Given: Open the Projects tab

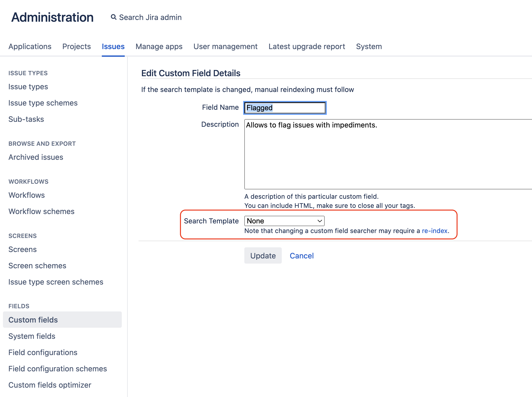Looking at the screenshot, I should pos(76,46).
